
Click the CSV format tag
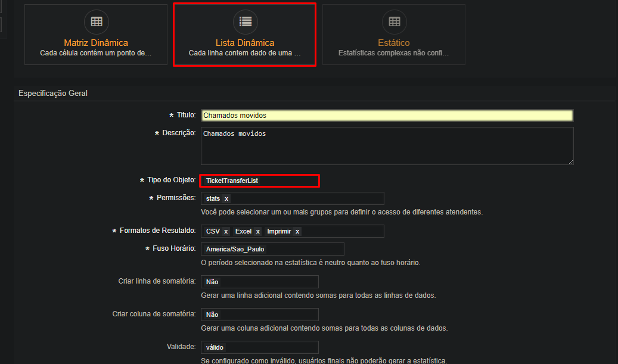pos(213,231)
